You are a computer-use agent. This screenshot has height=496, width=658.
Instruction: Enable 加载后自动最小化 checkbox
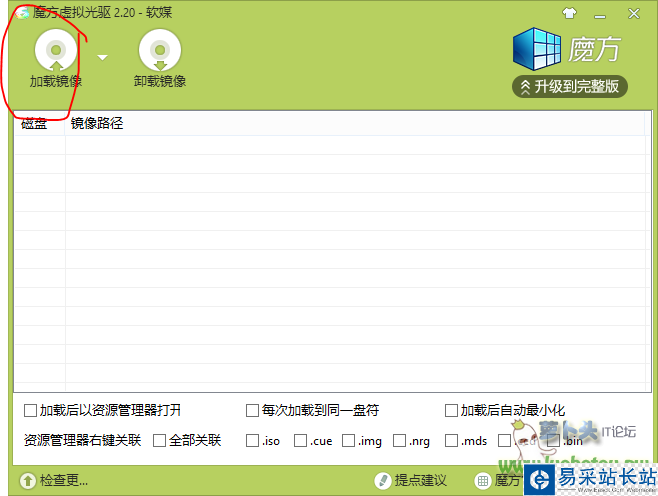coord(451,410)
